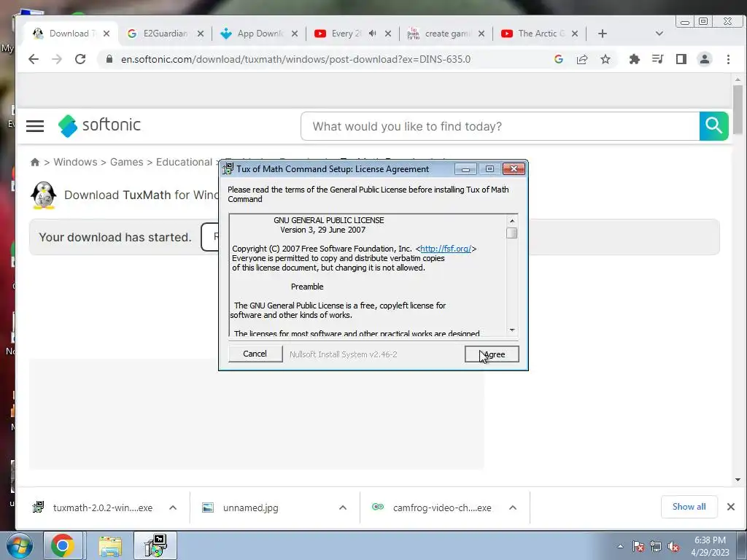Go back in Chrome
This screenshot has height=560, width=747.
(34, 59)
